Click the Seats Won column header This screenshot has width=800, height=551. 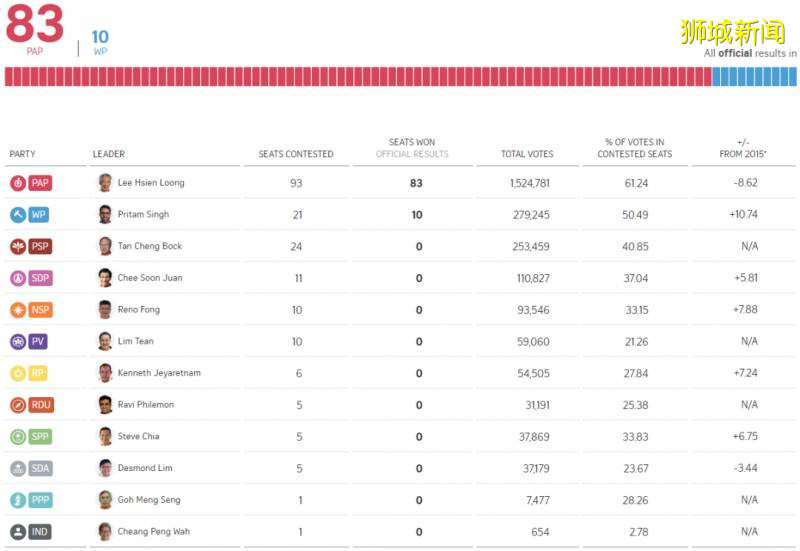click(x=412, y=148)
